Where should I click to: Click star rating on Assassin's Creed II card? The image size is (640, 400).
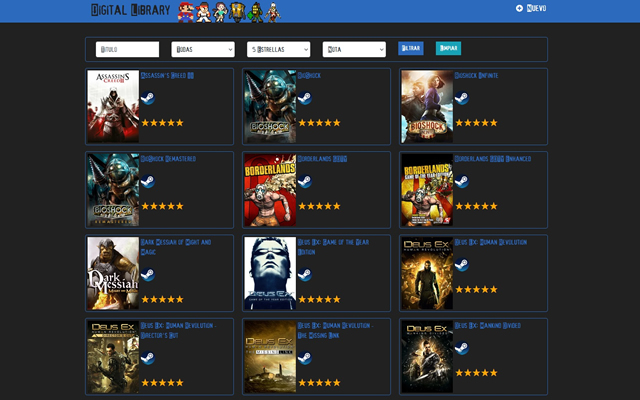coord(162,122)
